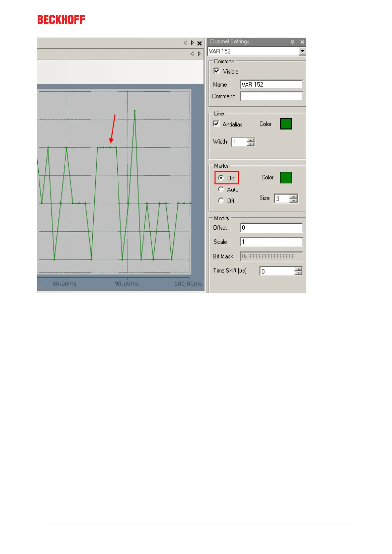392x554 pixels.
Task: Go to previous document tab arrow beside close X
Action: pyautogui.click(x=185, y=43)
